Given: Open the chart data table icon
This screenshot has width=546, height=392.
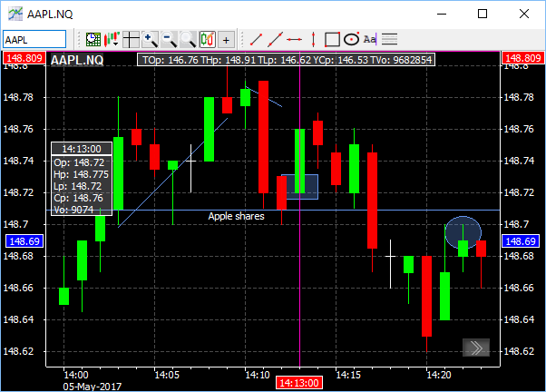Looking at the screenshot, I should tap(93, 39).
